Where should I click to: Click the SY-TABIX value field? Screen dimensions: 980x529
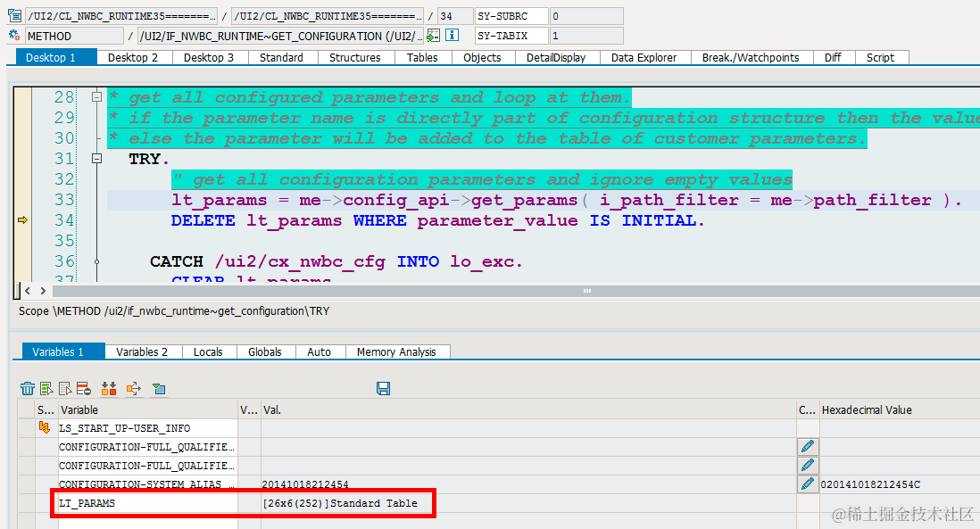[586, 36]
